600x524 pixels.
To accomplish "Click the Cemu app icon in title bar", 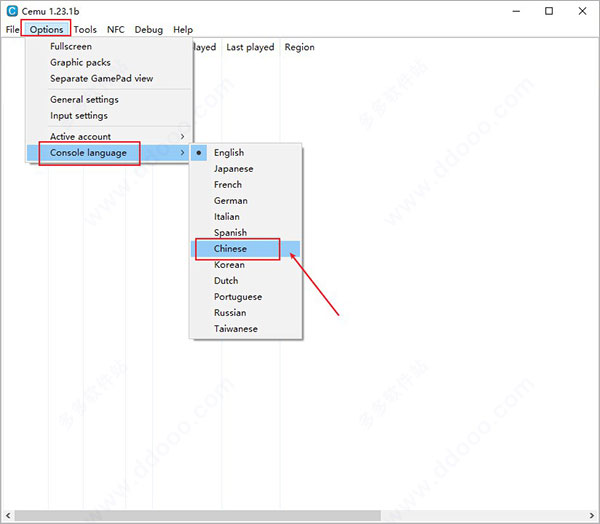I will tap(12, 11).
